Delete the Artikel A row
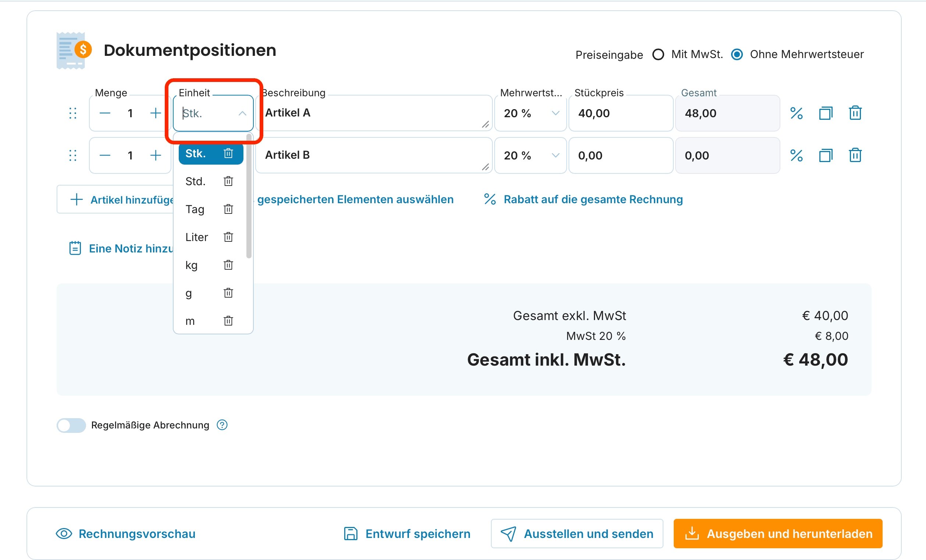This screenshot has height=560, width=926. click(x=855, y=113)
